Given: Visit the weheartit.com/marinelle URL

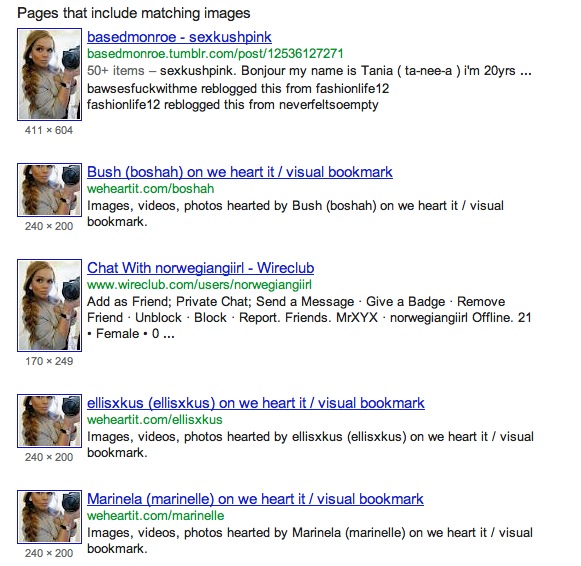Looking at the screenshot, I should click(156, 516).
